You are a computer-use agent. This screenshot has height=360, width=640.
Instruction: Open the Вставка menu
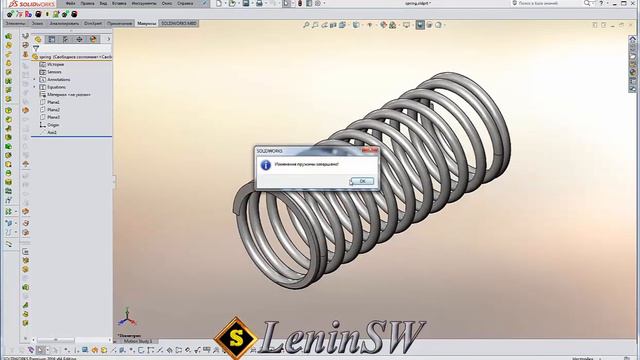(x=119, y=3)
